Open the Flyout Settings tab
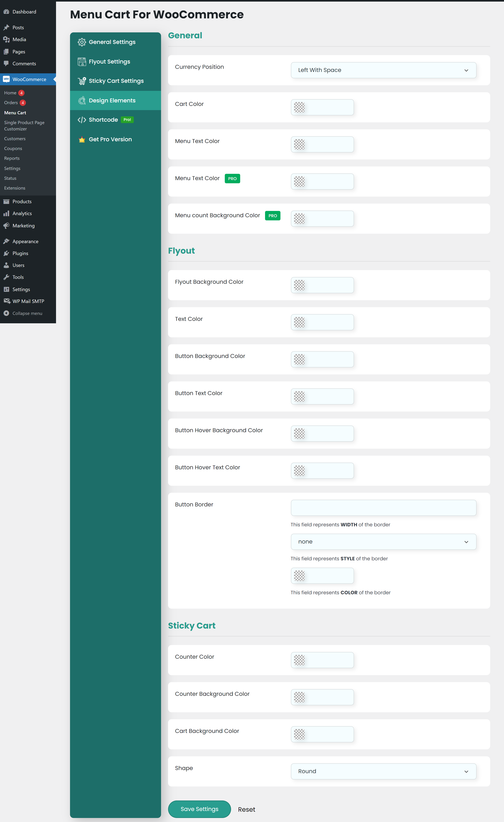The height and width of the screenshot is (822, 504). (x=115, y=62)
